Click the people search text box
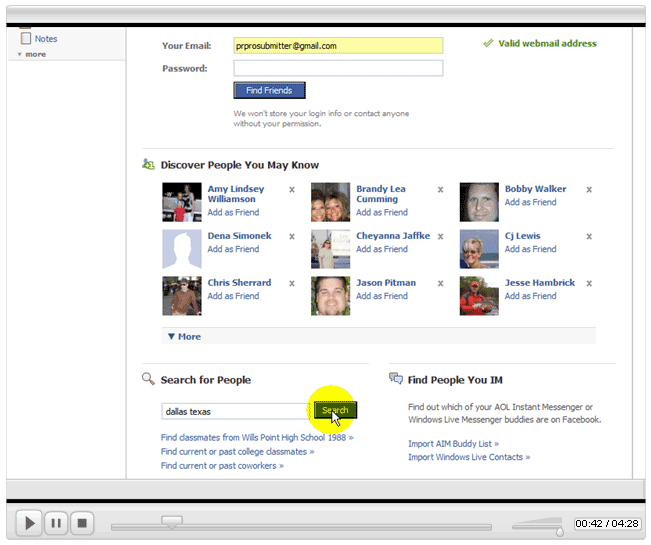This screenshot has height=545, width=651. click(235, 411)
